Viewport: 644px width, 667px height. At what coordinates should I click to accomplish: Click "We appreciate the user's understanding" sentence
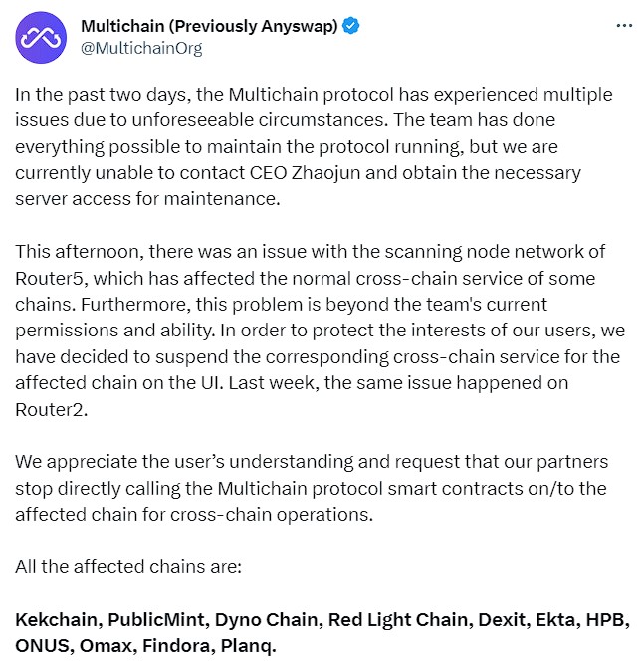(x=184, y=462)
